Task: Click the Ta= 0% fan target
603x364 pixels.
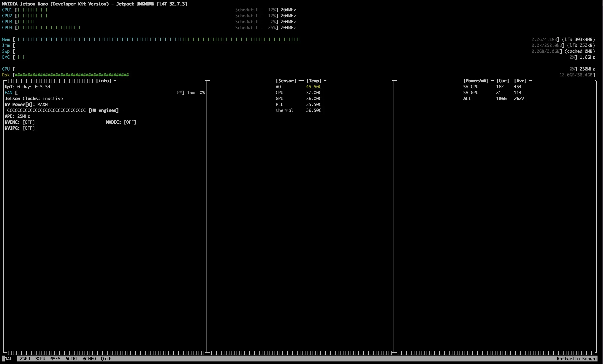Action: coord(196,93)
